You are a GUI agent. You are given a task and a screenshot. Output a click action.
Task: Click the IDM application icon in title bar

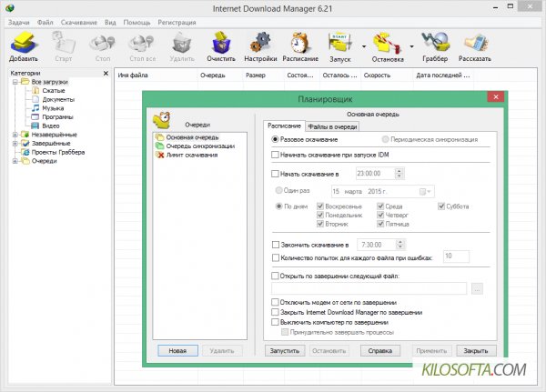pos(10,7)
